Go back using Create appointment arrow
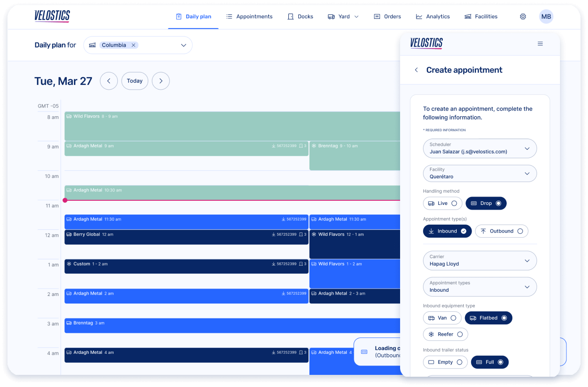Image resolution: width=588 pixels, height=387 pixels. click(x=416, y=70)
